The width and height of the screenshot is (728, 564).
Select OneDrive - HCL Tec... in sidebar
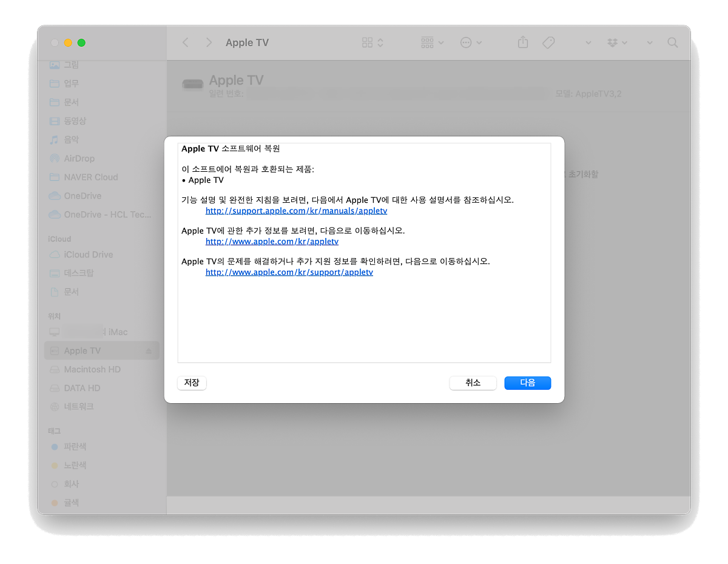pos(101,214)
